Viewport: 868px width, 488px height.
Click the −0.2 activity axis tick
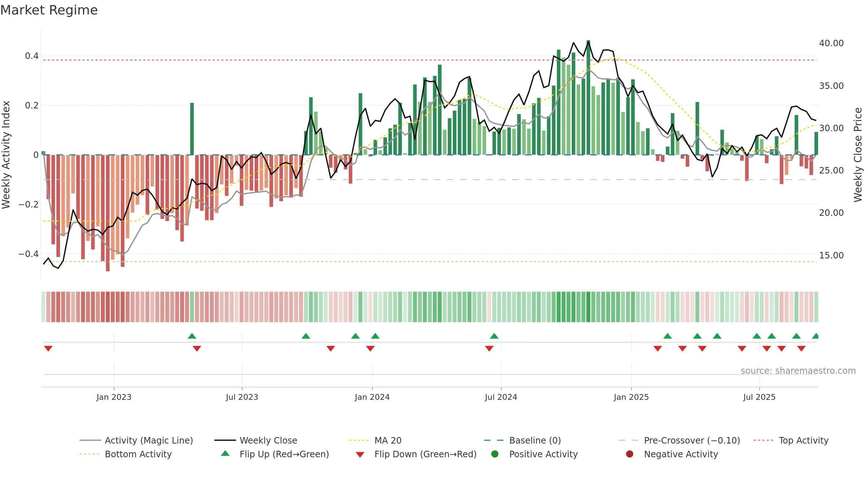click(x=28, y=205)
